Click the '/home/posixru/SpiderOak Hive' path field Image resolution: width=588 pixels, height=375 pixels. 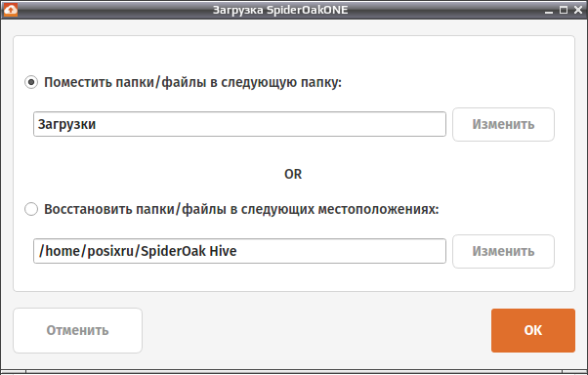239,251
